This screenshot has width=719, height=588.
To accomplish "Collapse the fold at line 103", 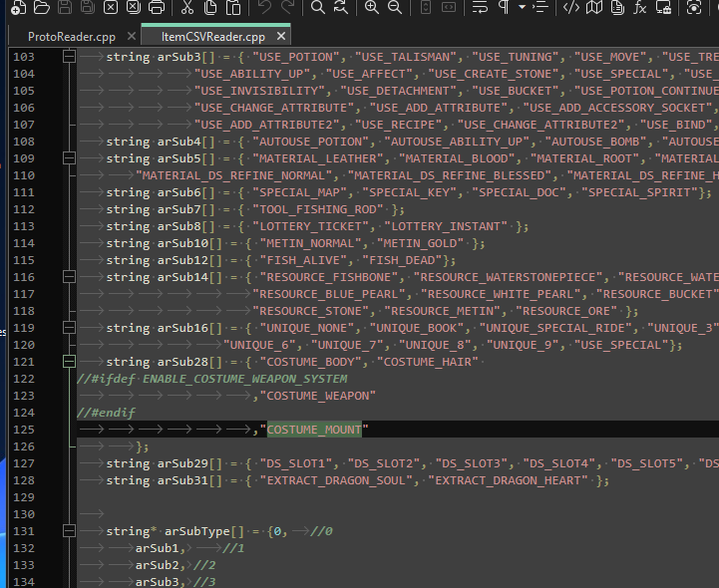I will click(69, 57).
